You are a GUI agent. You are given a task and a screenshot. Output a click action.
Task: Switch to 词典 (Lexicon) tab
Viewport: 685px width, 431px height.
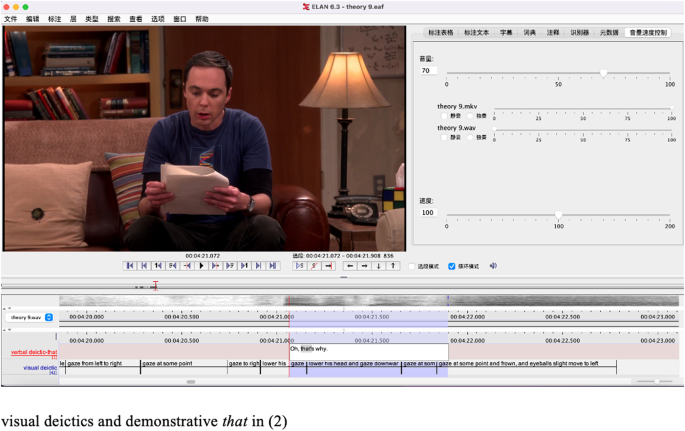(x=529, y=32)
